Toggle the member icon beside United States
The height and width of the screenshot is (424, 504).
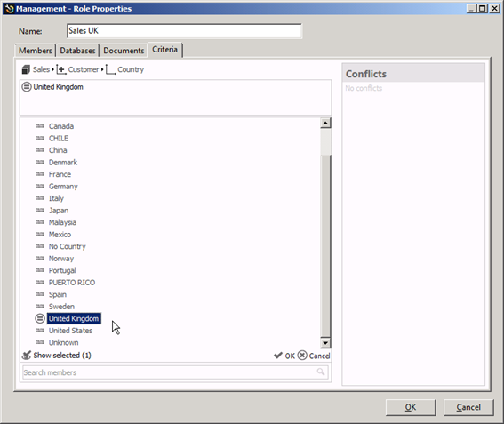40,331
